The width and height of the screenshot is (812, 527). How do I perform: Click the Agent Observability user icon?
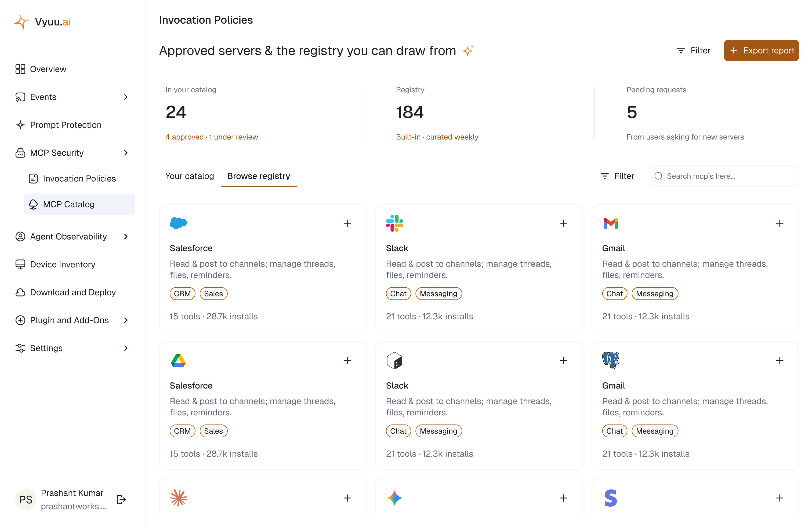tap(20, 236)
